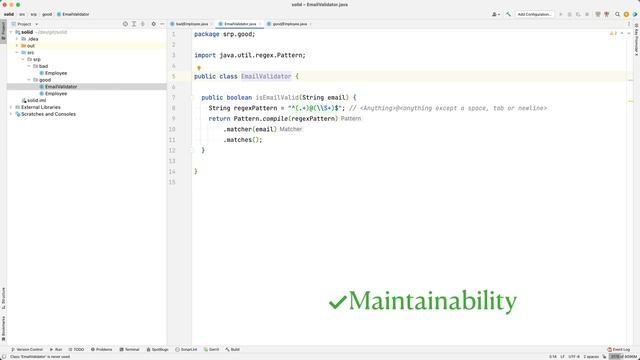Collapse the good package
The width and height of the screenshot is (640, 360).
pos(29,80)
